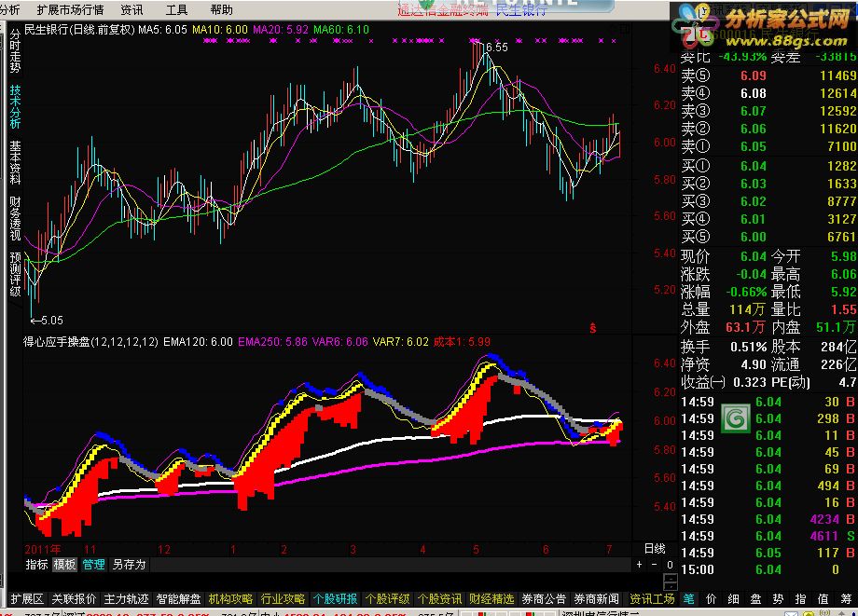Open the 分析 menu
The width and height of the screenshot is (858, 616).
pyautogui.click(x=10, y=10)
